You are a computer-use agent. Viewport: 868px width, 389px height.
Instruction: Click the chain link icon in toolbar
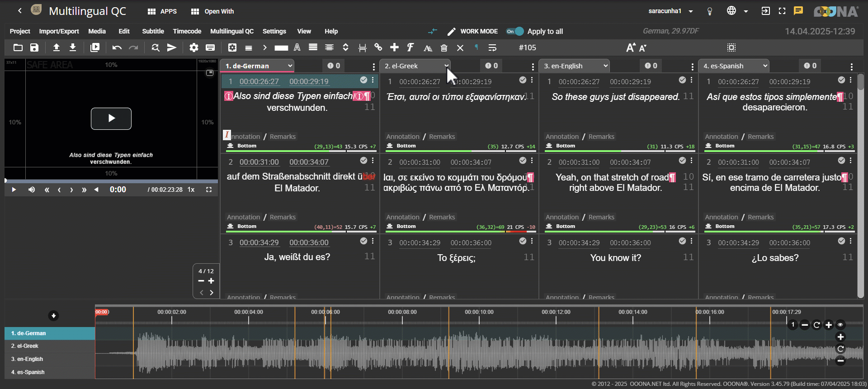click(x=378, y=47)
